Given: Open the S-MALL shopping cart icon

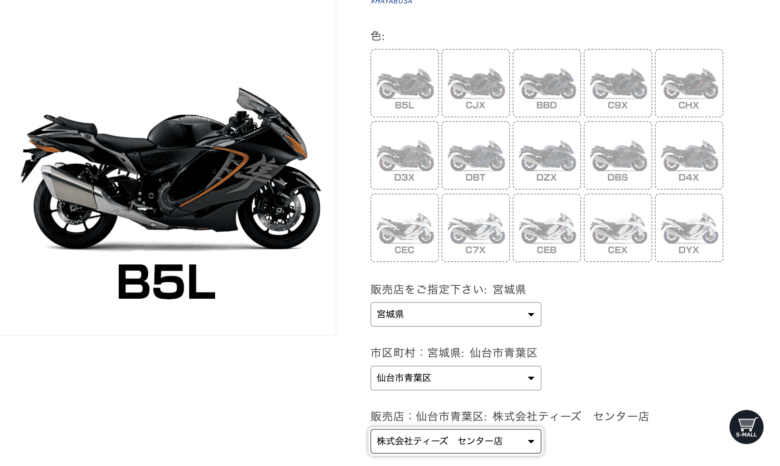Looking at the screenshot, I should click(x=746, y=427).
